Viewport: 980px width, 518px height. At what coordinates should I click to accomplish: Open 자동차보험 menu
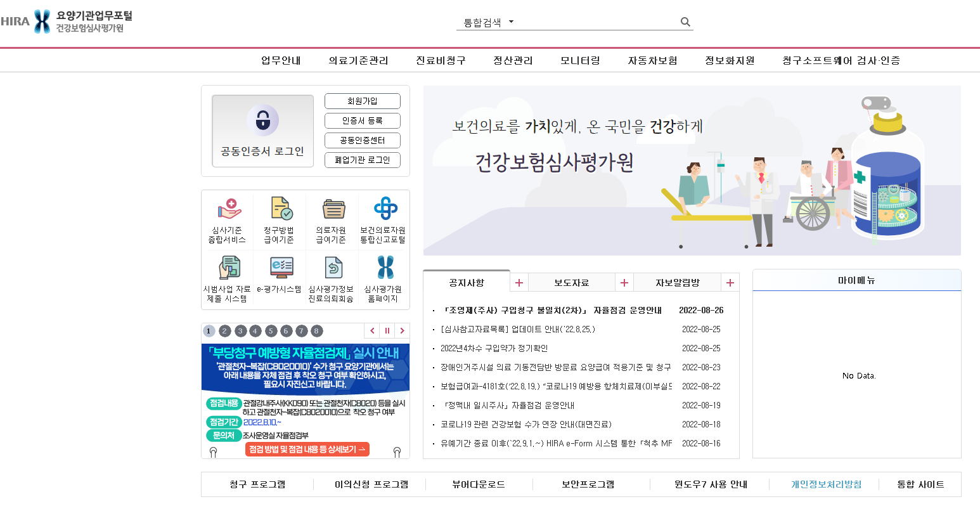tap(652, 61)
